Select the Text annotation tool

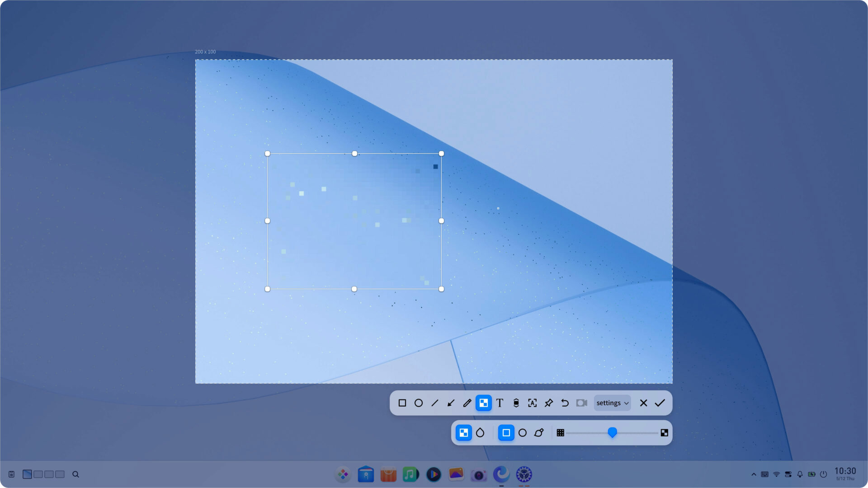pyautogui.click(x=500, y=403)
